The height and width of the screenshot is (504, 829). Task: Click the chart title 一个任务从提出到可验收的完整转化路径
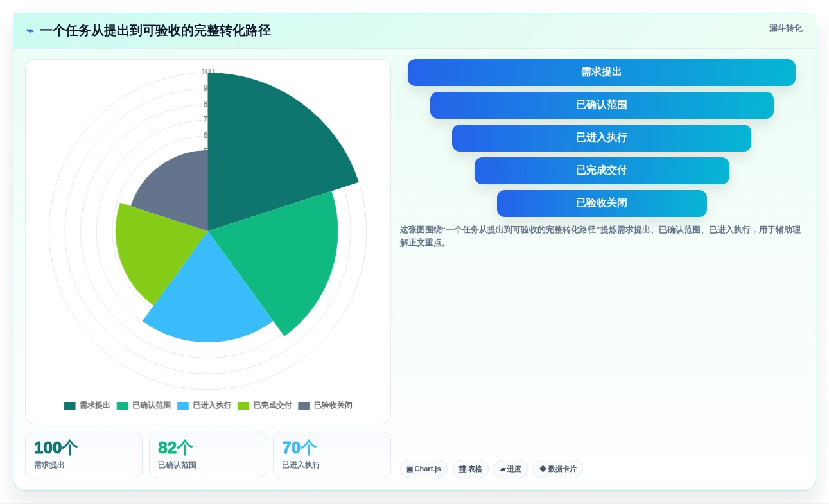click(155, 31)
